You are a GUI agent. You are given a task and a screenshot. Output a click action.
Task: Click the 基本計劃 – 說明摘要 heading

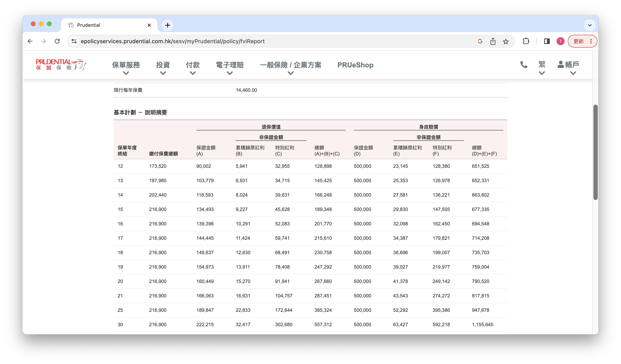(x=140, y=113)
